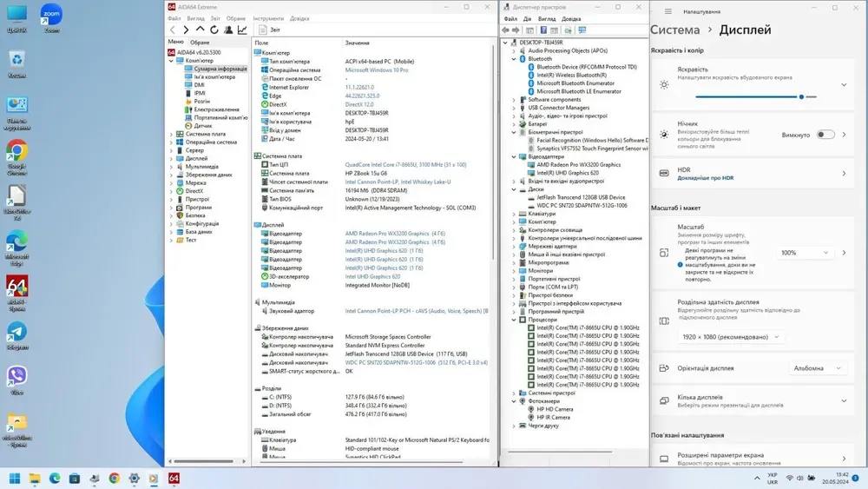
Task: Click the help icon in Device Manager toolbar
Action: point(542,30)
